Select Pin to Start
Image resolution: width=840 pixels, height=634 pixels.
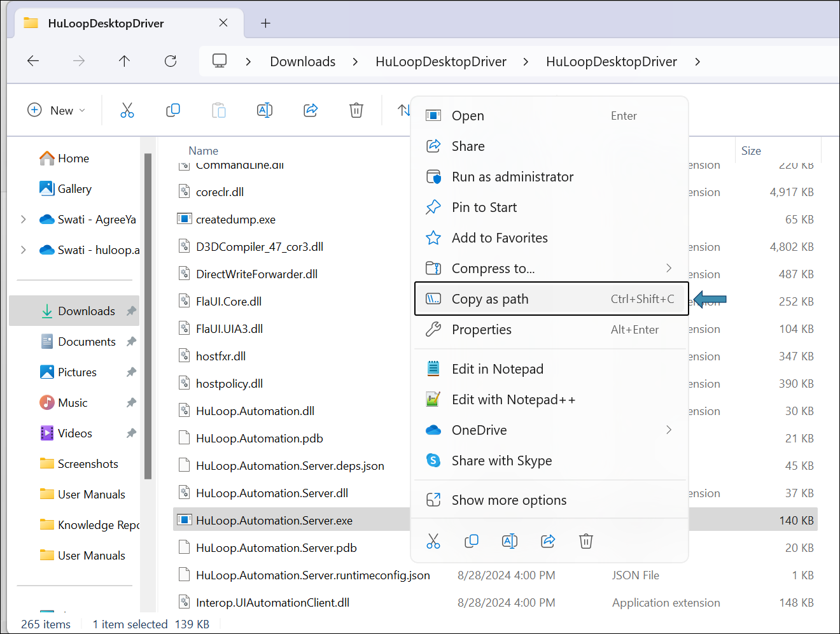click(x=550, y=208)
